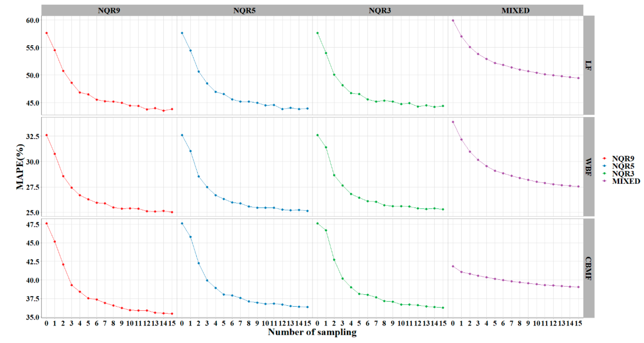Viewport: 644px width, 343px height.
Task: Click first blue point in NQR5 WBF panel
Action: pyautogui.click(x=182, y=135)
